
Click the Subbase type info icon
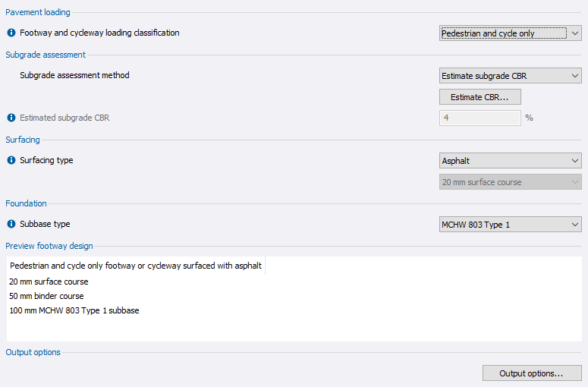tap(11, 225)
